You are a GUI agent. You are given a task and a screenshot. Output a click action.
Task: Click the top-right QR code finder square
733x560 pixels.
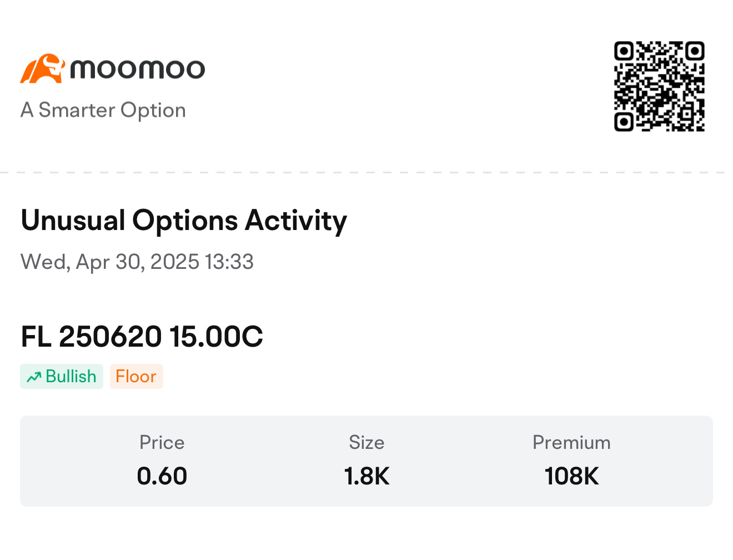tap(695, 51)
